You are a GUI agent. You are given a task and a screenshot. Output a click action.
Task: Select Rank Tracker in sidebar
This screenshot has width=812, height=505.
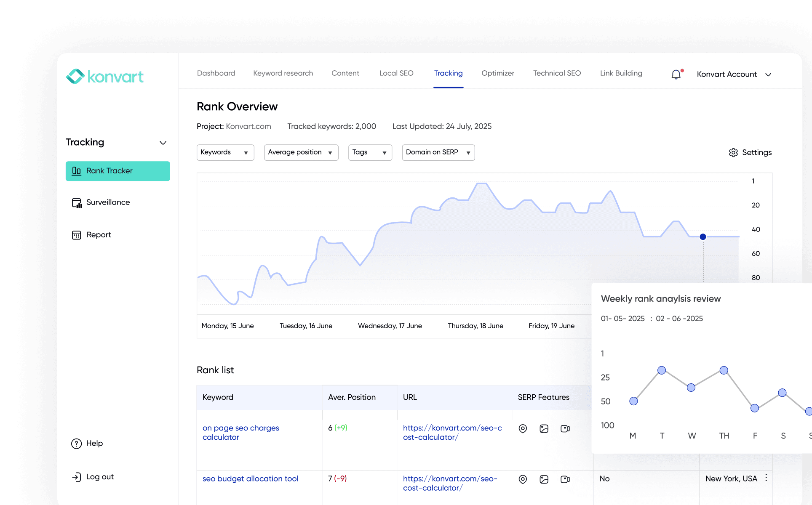click(x=118, y=171)
